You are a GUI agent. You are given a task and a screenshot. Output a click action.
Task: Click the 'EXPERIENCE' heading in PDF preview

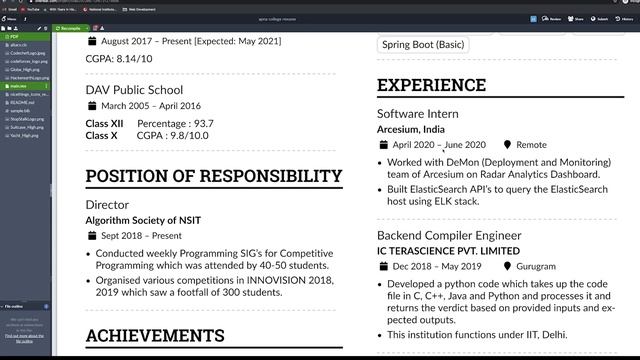[431, 85]
